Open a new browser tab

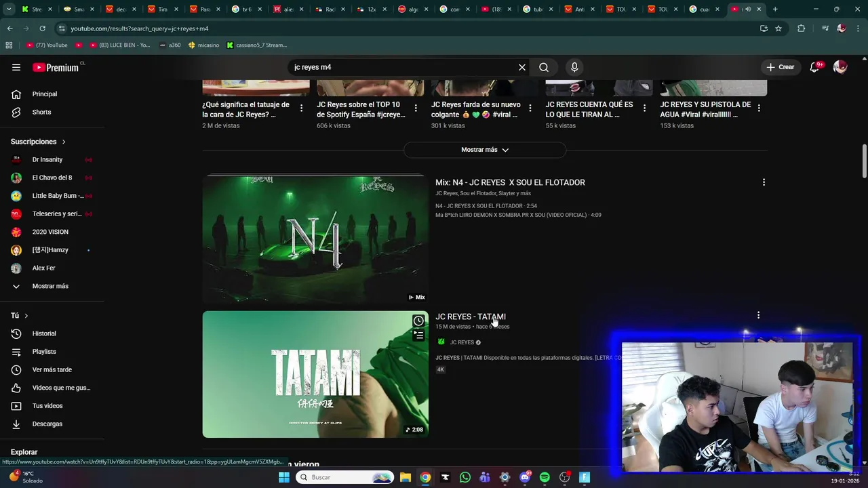point(775,9)
